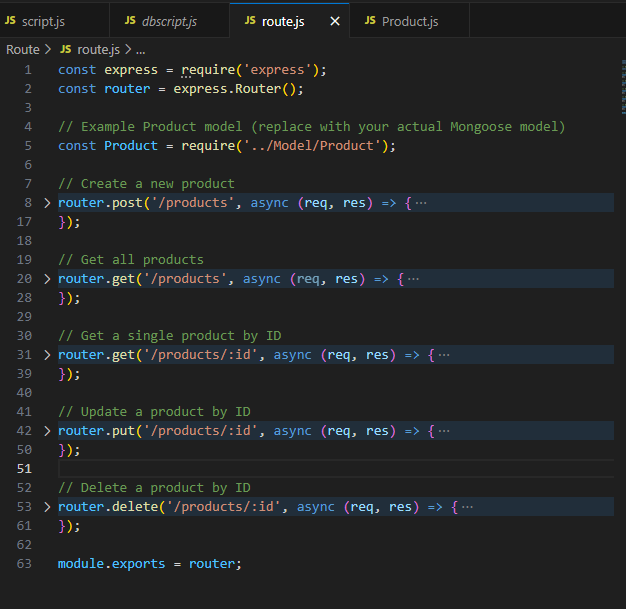Select the Product.js tab
626x609 pixels.
(x=409, y=21)
